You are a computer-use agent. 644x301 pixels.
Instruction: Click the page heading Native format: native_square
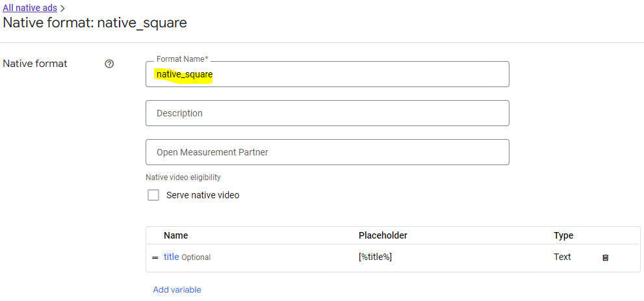coord(95,23)
